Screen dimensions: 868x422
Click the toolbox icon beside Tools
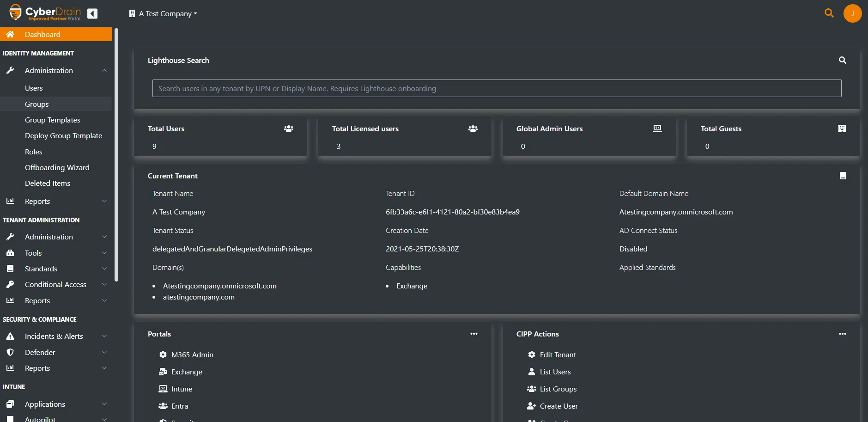point(10,253)
